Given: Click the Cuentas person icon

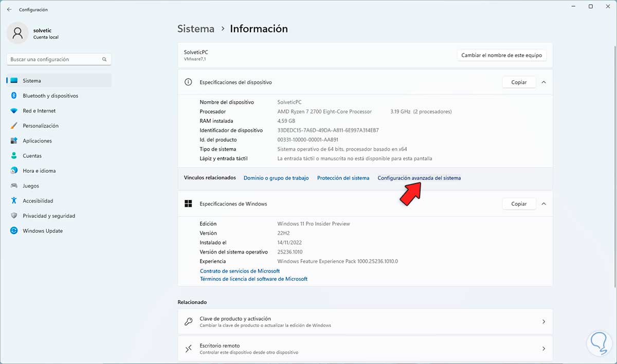Looking at the screenshot, I should [14, 156].
